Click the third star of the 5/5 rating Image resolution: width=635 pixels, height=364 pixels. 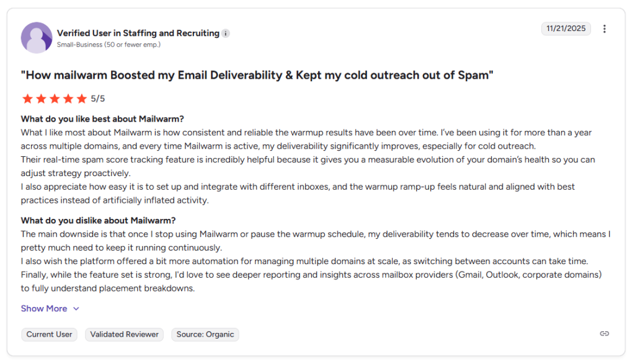(x=55, y=98)
